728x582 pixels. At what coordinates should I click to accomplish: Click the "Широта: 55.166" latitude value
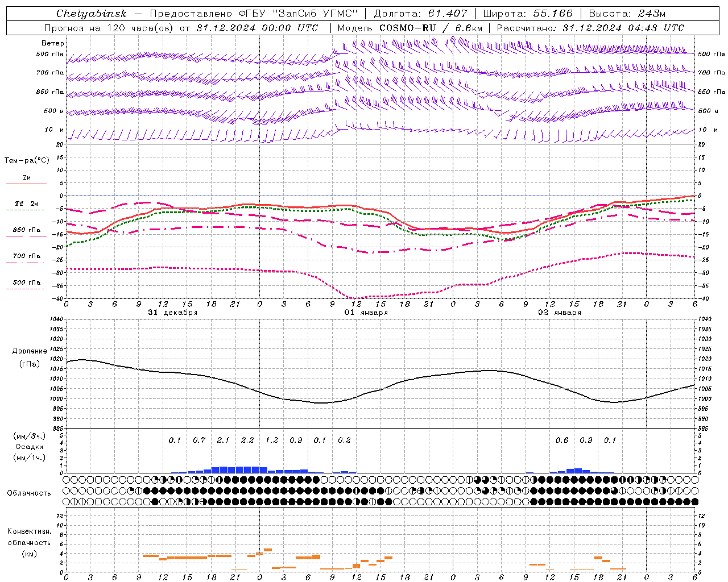527,14
